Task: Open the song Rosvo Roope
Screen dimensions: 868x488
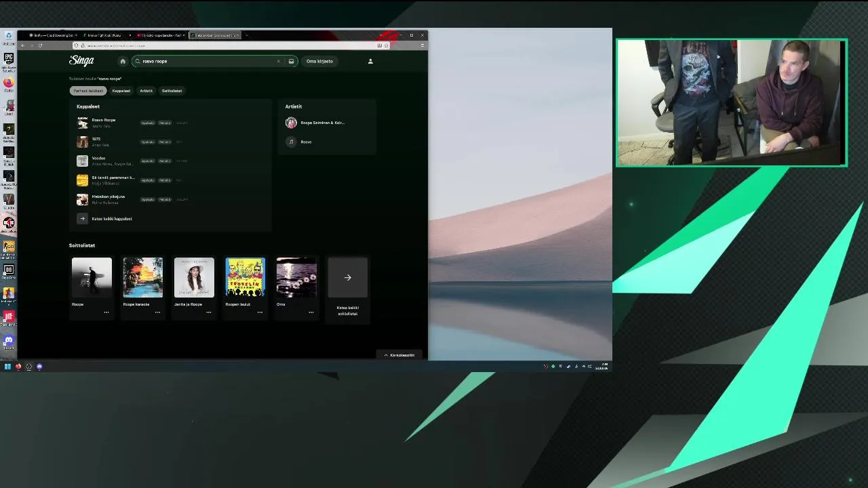Action: pyautogui.click(x=104, y=120)
